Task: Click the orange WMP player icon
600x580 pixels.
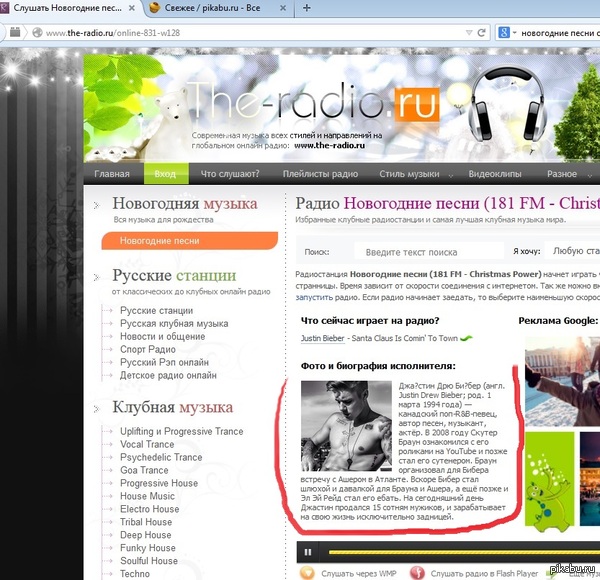Action: coord(307,573)
